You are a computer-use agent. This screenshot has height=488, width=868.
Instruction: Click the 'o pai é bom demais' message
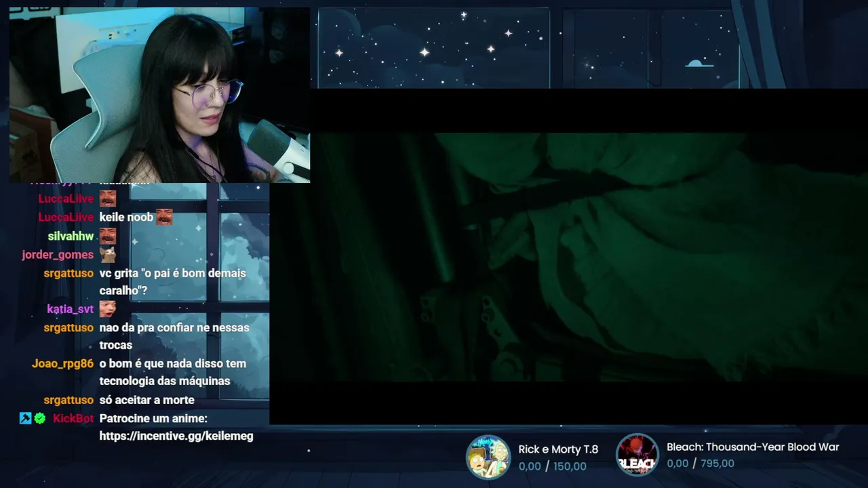(x=173, y=282)
